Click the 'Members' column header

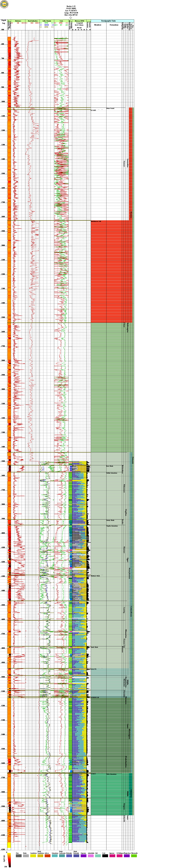[98, 25]
